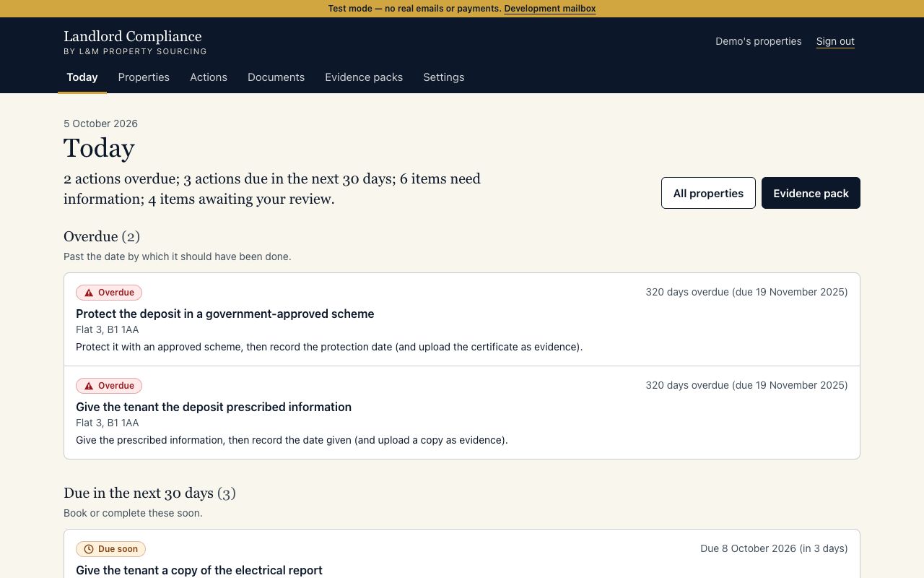Click the 'Due in the next 30 days (3)' heading
Viewport: 924px width, 578px height.
click(149, 493)
